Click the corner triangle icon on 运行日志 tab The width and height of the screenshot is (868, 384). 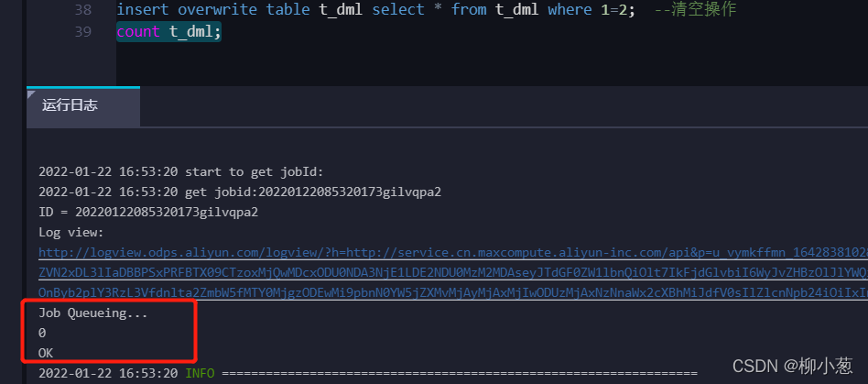[x=31, y=94]
